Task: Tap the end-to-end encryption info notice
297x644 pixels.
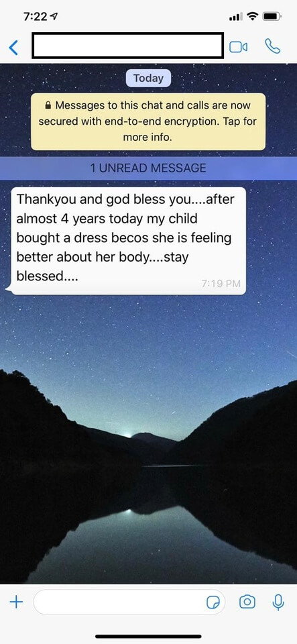Action: pyautogui.click(x=148, y=121)
